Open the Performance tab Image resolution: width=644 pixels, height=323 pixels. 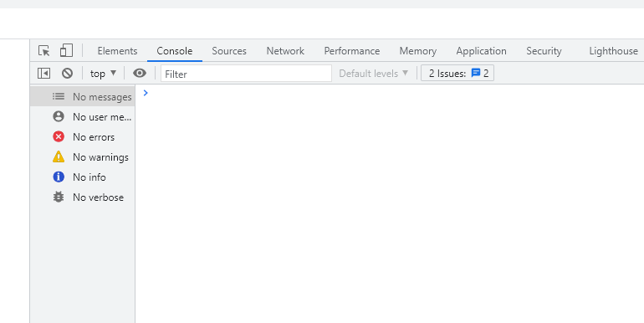coord(352,51)
